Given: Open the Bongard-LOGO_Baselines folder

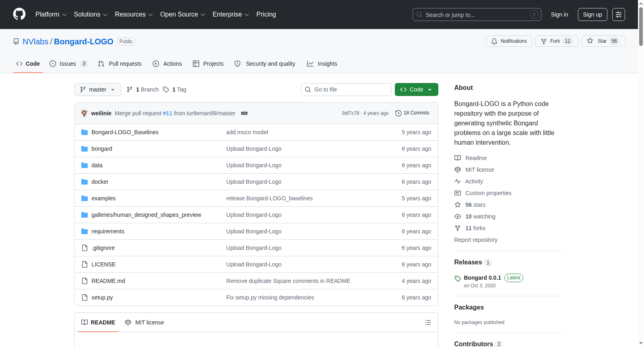Looking at the screenshot, I should coord(125,132).
